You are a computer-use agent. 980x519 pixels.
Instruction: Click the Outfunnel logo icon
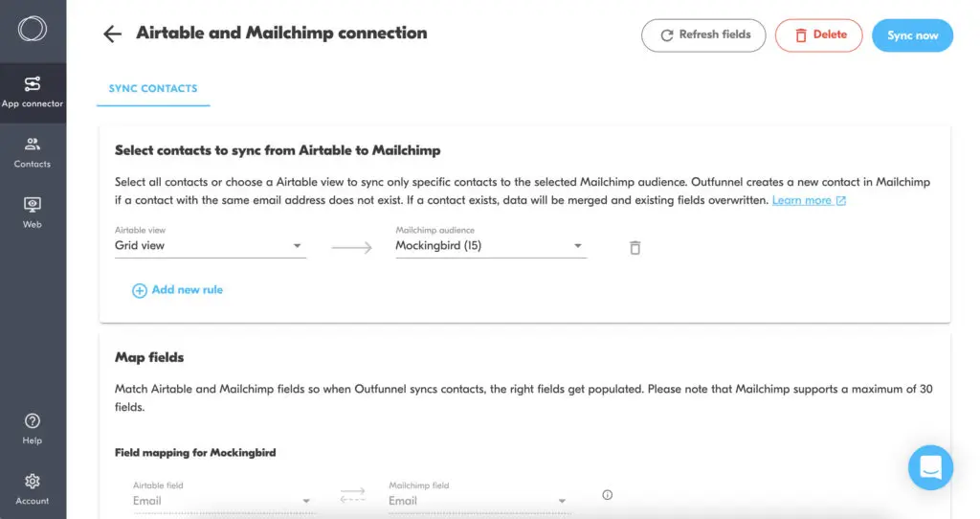coord(32,30)
